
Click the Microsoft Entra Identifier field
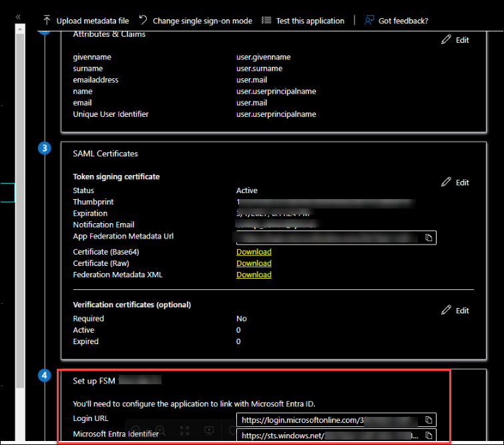click(x=328, y=435)
